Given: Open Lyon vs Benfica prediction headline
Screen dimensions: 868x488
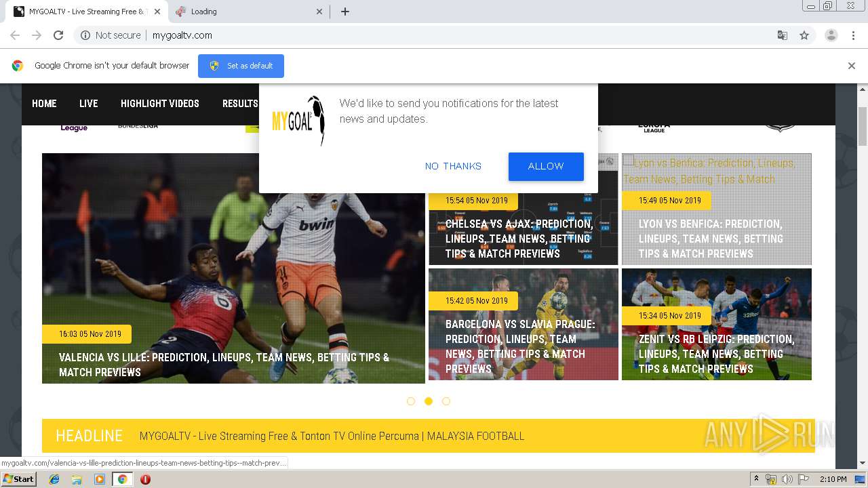Looking at the screenshot, I should point(710,239).
